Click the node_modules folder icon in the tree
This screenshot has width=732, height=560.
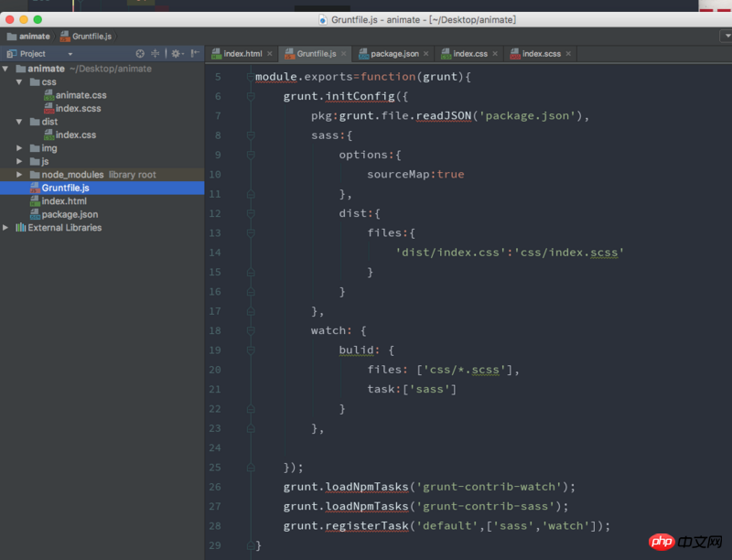pyautogui.click(x=35, y=175)
